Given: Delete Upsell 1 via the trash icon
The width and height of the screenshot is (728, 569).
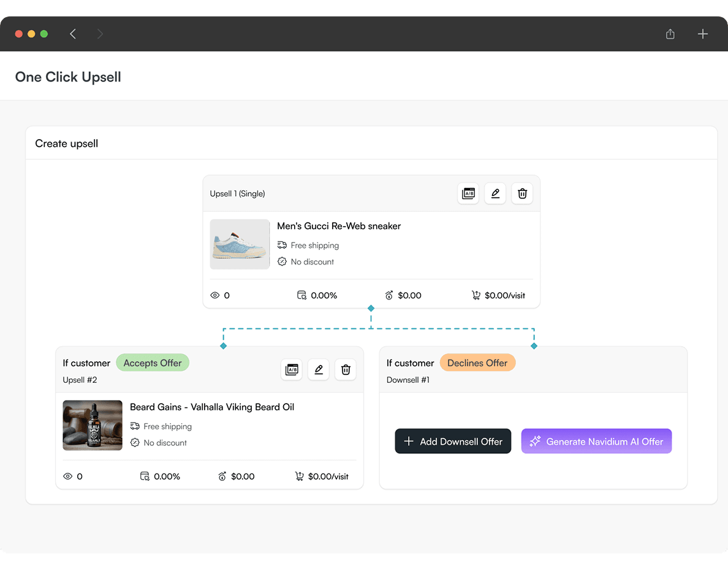Looking at the screenshot, I should pyautogui.click(x=522, y=193).
